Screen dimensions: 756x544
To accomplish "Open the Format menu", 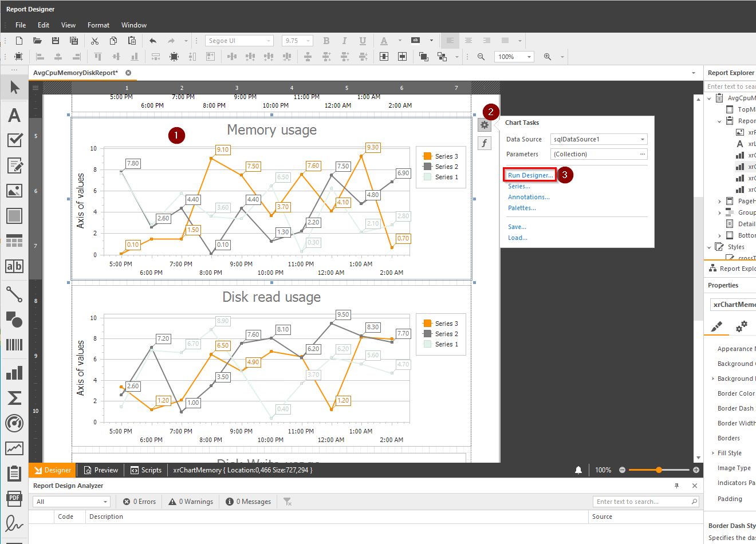I will (98, 25).
